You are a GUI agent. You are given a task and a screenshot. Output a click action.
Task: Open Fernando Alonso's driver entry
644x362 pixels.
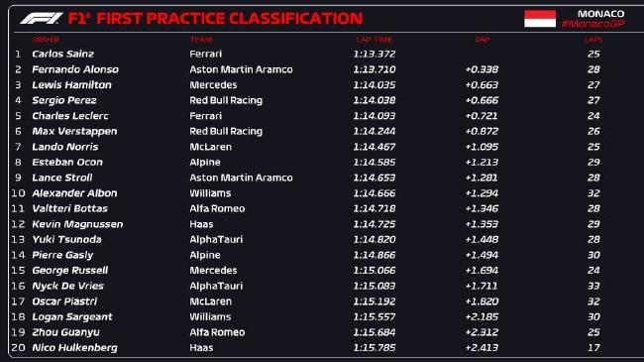[75, 69]
